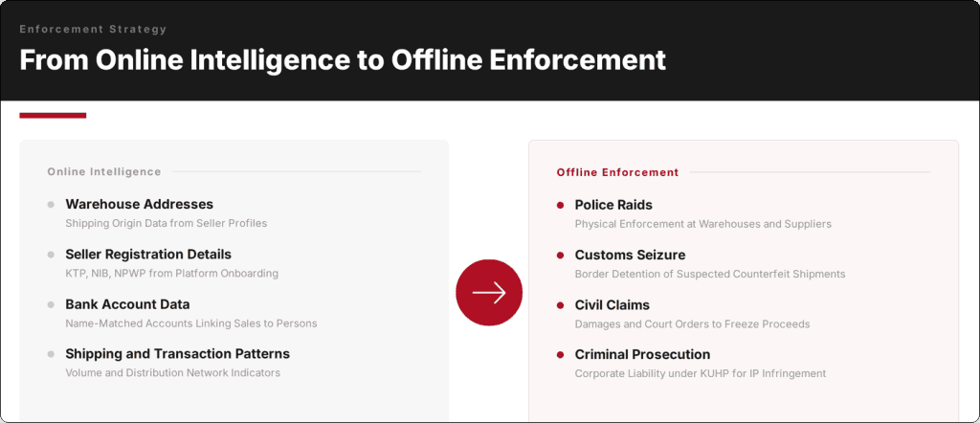Viewport: 980px width, 423px height.
Task: Click 'Physical Enforcement at Warehouses and Suppliers'
Action: coord(703,224)
